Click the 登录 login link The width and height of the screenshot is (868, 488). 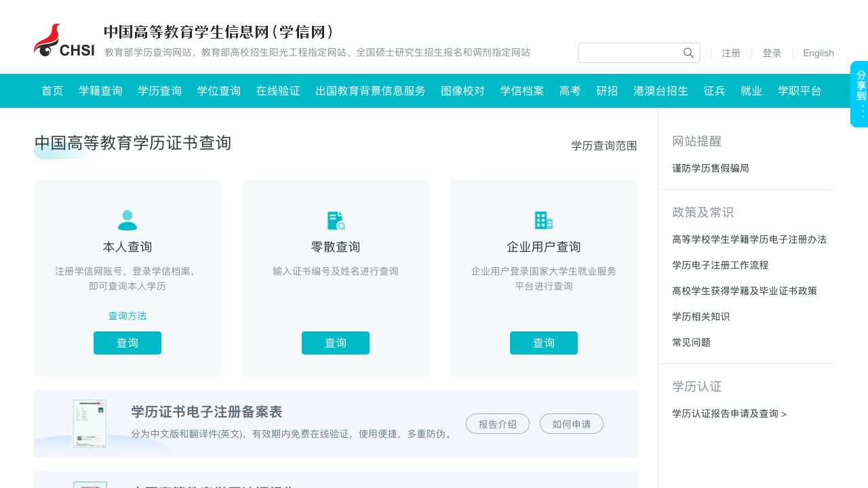[772, 53]
